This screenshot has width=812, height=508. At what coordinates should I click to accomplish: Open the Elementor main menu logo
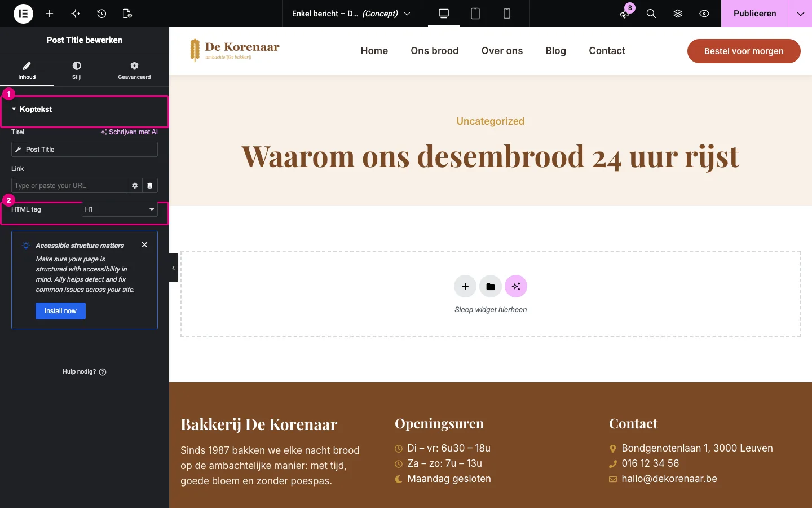[x=23, y=14]
